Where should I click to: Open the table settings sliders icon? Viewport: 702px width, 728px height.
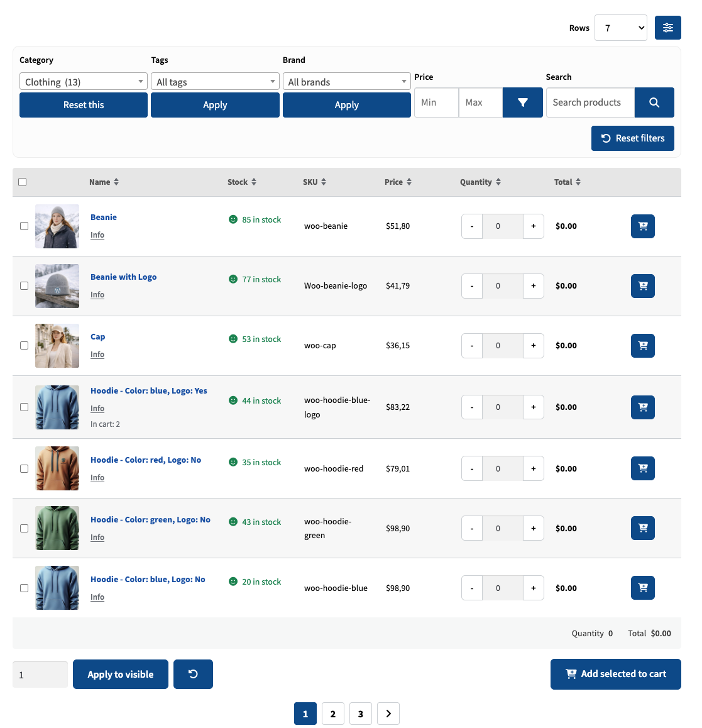coord(667,28)
